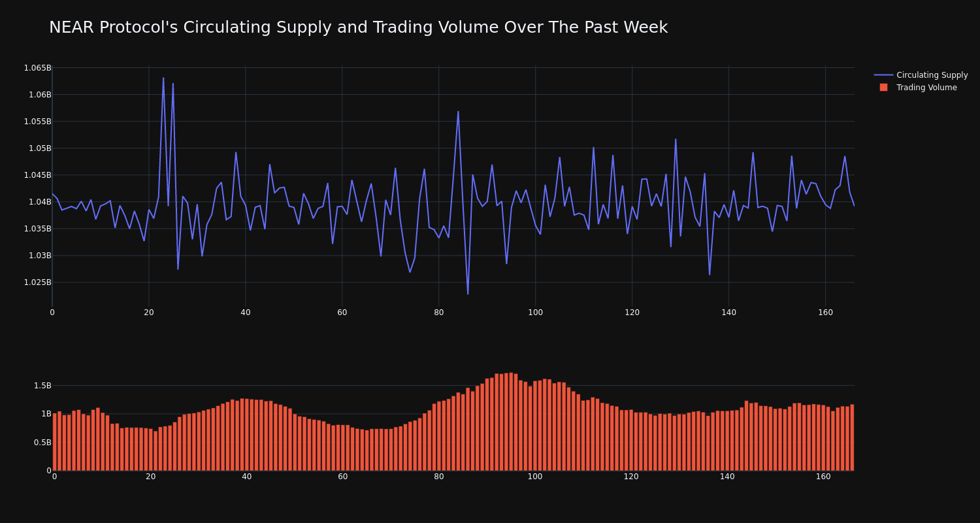Click the 140 tick on supply chart x-axis
The width and height of the screenshot is (980, 523).
[729, 312]
